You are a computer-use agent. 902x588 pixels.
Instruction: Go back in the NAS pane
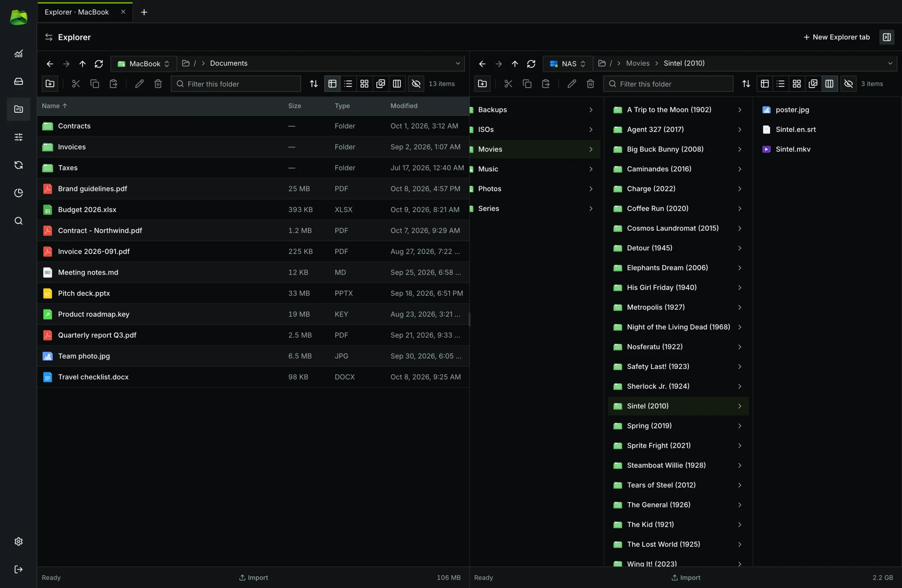click(x=482, y=63)
